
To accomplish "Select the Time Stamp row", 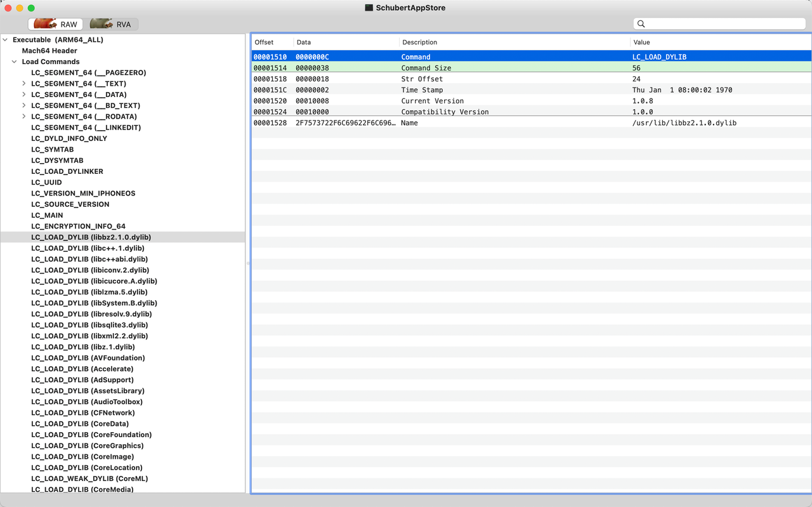I will (x=532, y=89).
